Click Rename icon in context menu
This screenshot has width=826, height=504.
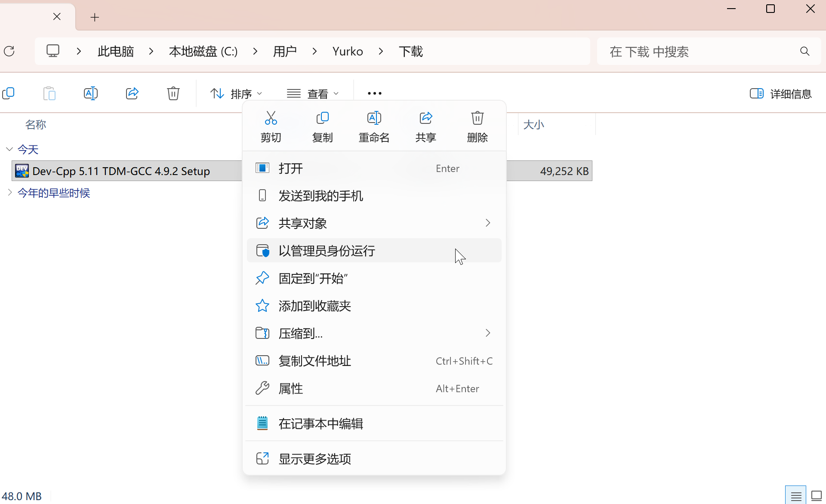[x=374, y=118]
